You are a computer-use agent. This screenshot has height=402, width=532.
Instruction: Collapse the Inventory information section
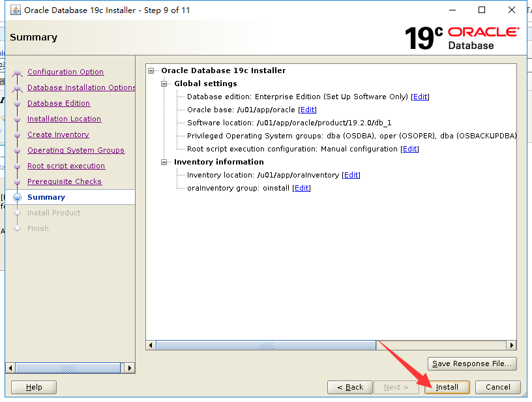164,162
